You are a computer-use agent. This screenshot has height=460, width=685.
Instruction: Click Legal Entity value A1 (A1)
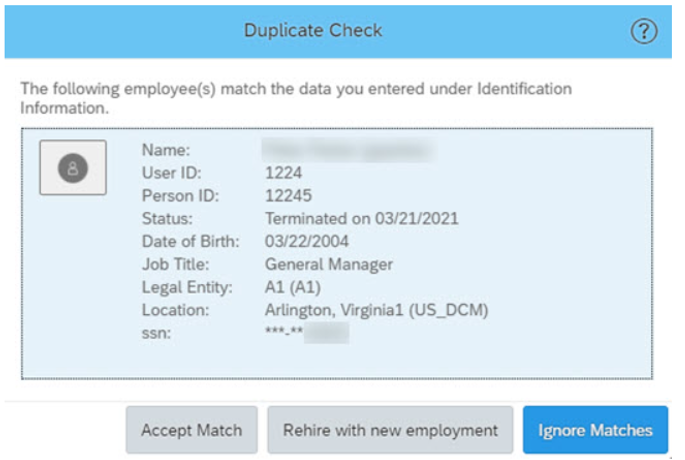293,287
